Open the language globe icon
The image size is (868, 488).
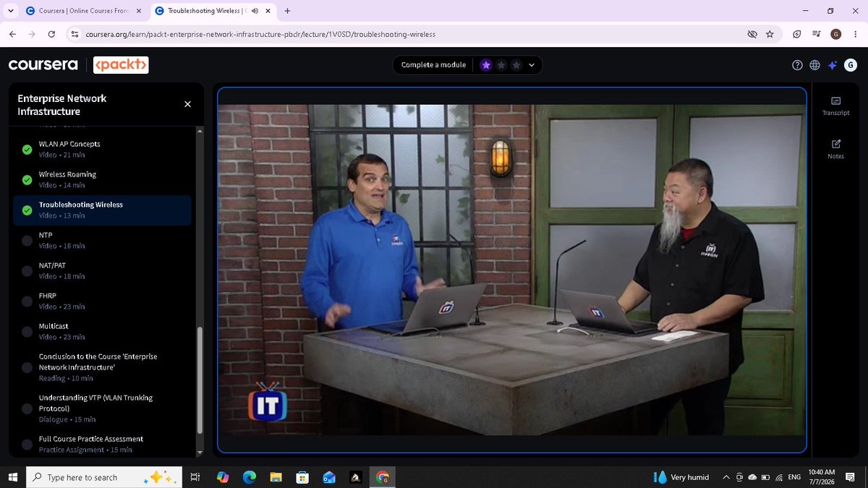[x=814, y=65]
